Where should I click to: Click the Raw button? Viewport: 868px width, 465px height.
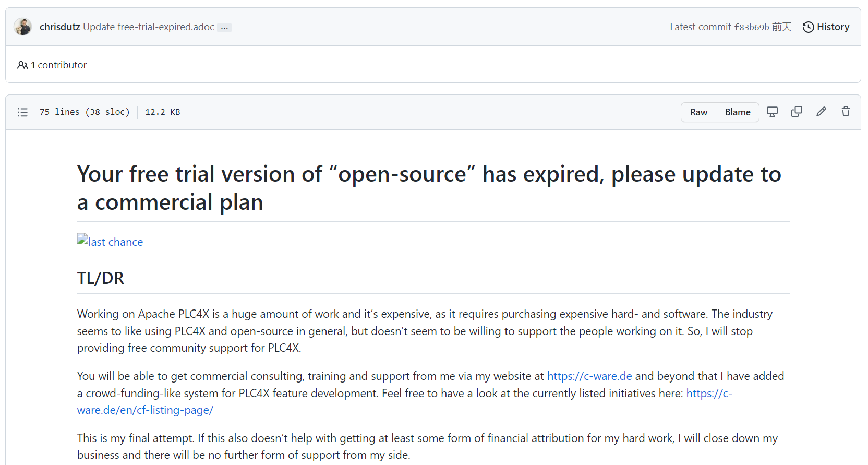point(698,112)
